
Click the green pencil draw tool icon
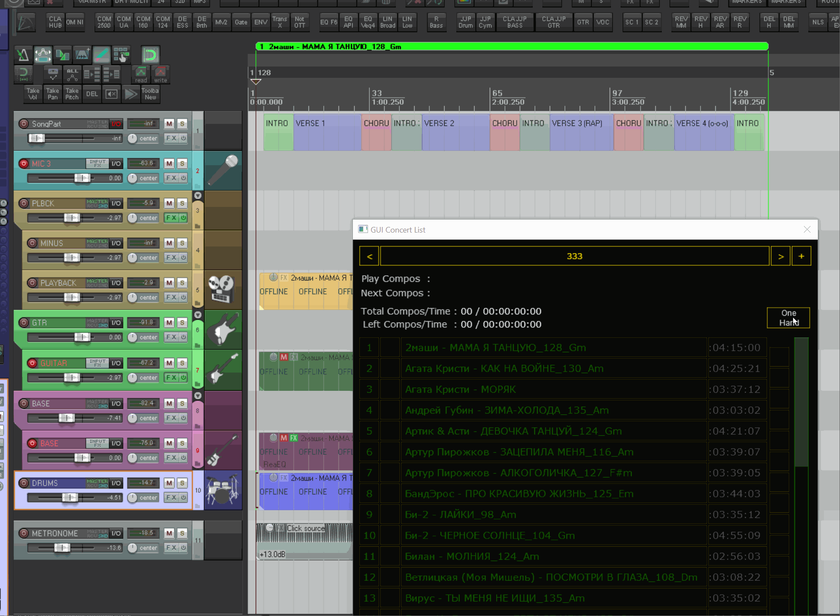click(101, 55)
